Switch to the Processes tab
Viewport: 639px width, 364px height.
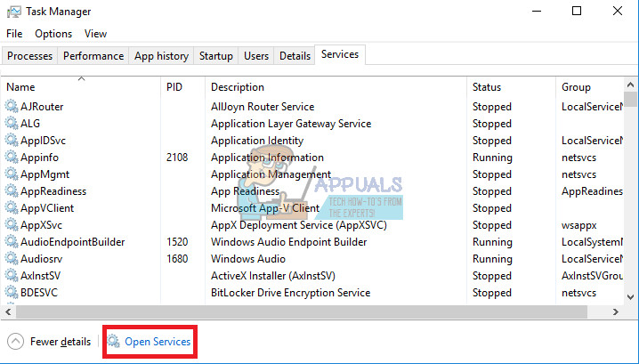(29, 56)
